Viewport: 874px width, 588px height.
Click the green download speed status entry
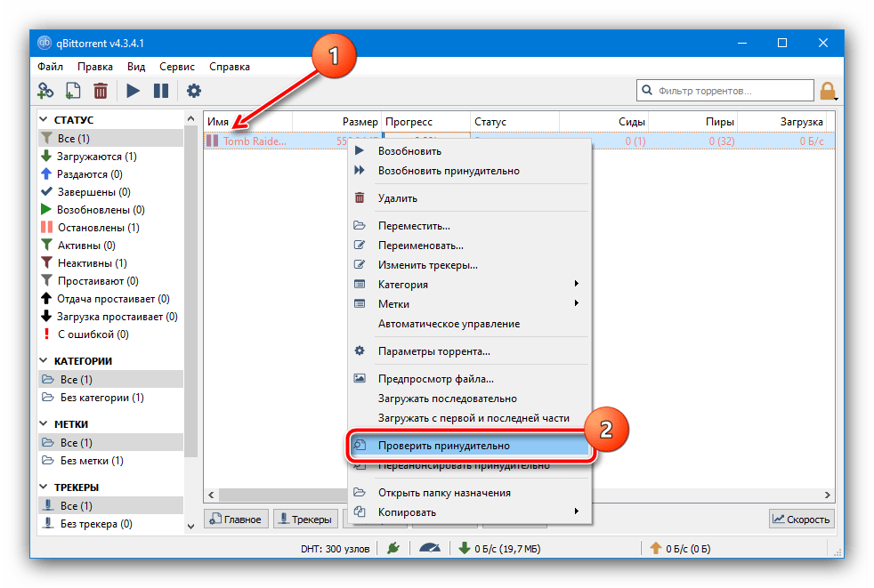point(499,549)
